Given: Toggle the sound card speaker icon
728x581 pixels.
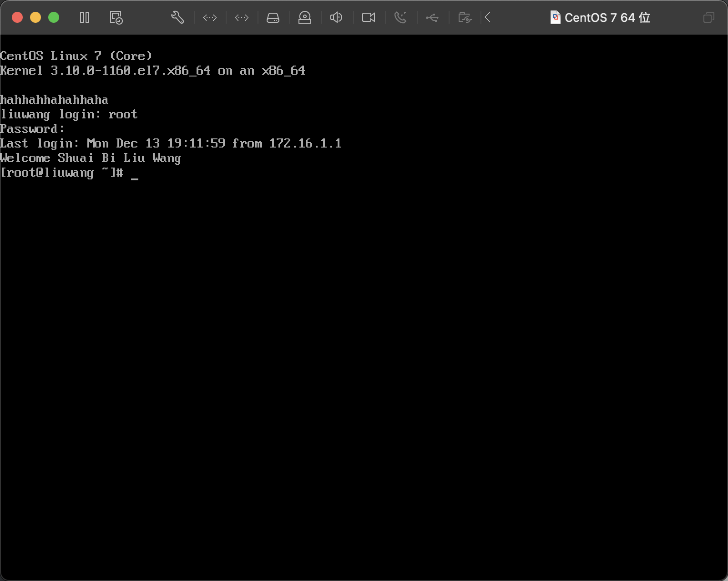Looking at the screenshot, I should coord(336,18).
